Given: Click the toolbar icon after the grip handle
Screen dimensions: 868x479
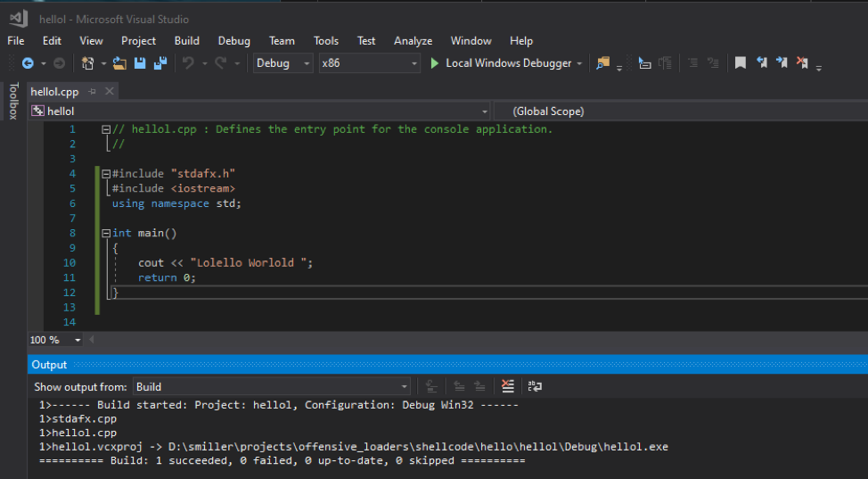Looking at the screenshot, I should 644,63.
